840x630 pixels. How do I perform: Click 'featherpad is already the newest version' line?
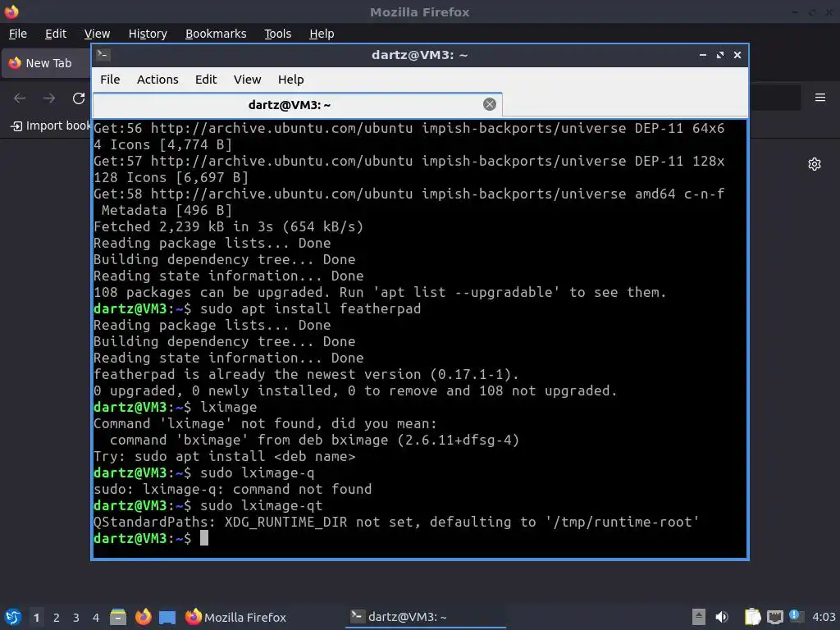306,374
